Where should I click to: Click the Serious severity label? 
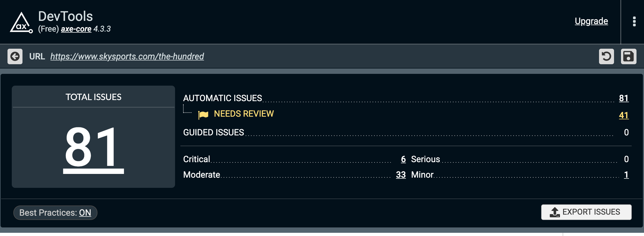pos(426,159)
